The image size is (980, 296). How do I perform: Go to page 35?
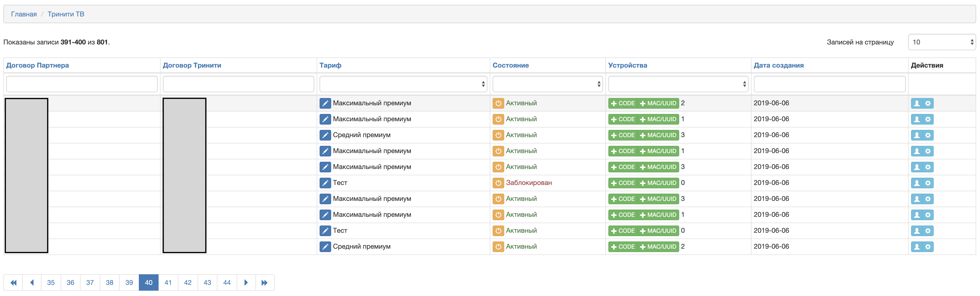(x=51, y=283)
